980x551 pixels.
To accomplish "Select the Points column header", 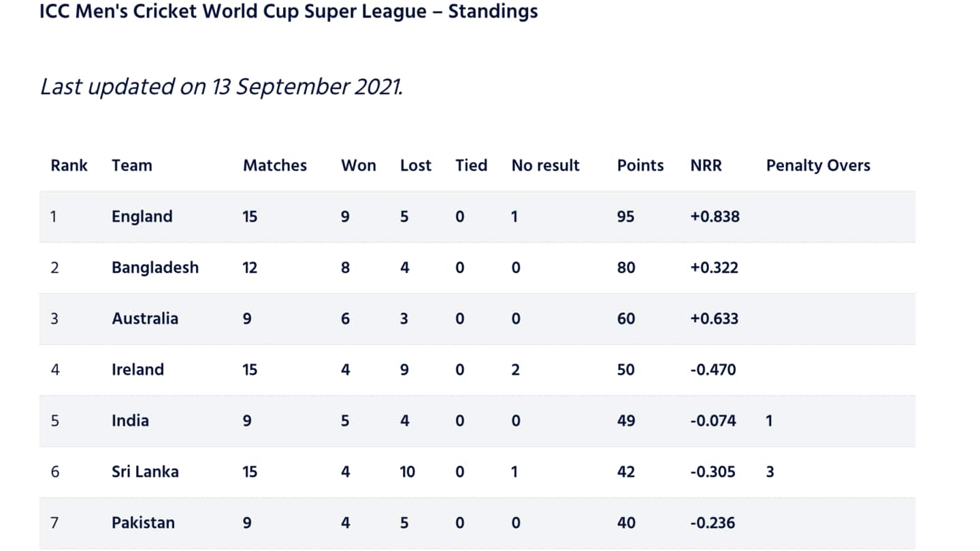I will tap(640, 165).
